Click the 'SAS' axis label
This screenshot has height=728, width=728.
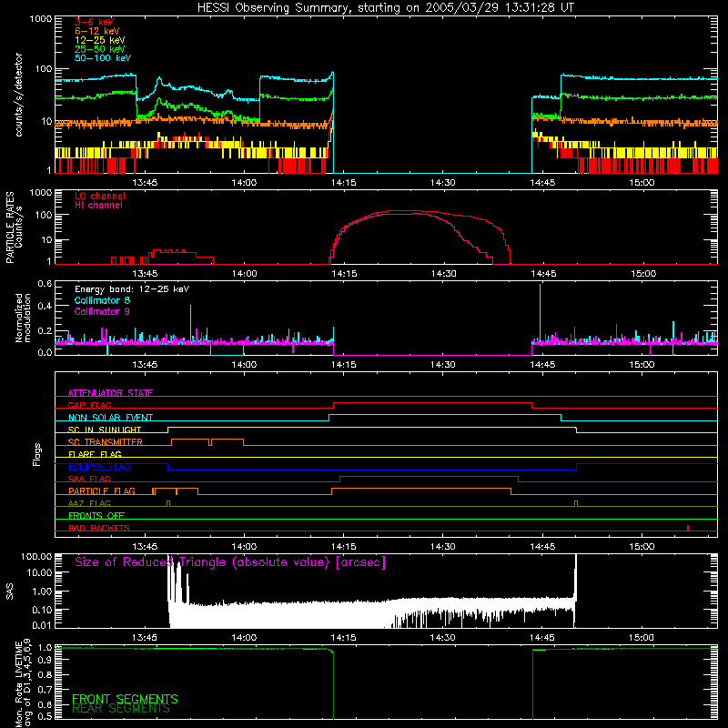pyautogui.click(x=10, y=591)
